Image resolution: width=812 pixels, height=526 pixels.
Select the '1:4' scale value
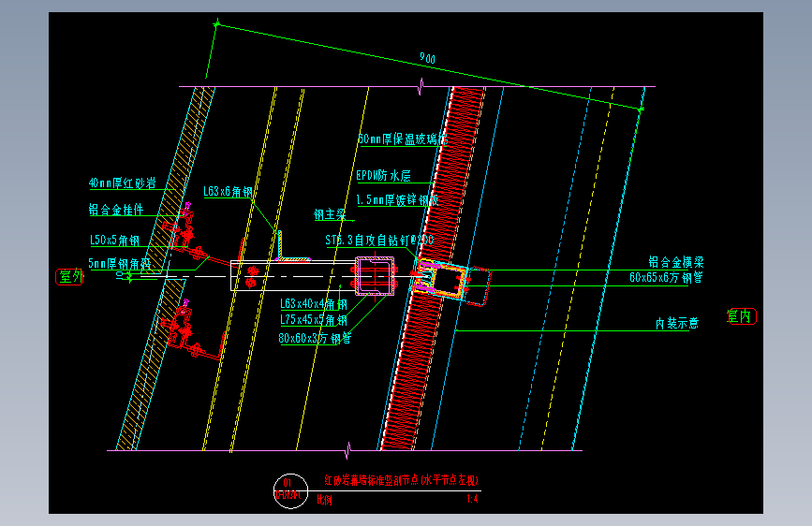(472, 499)
